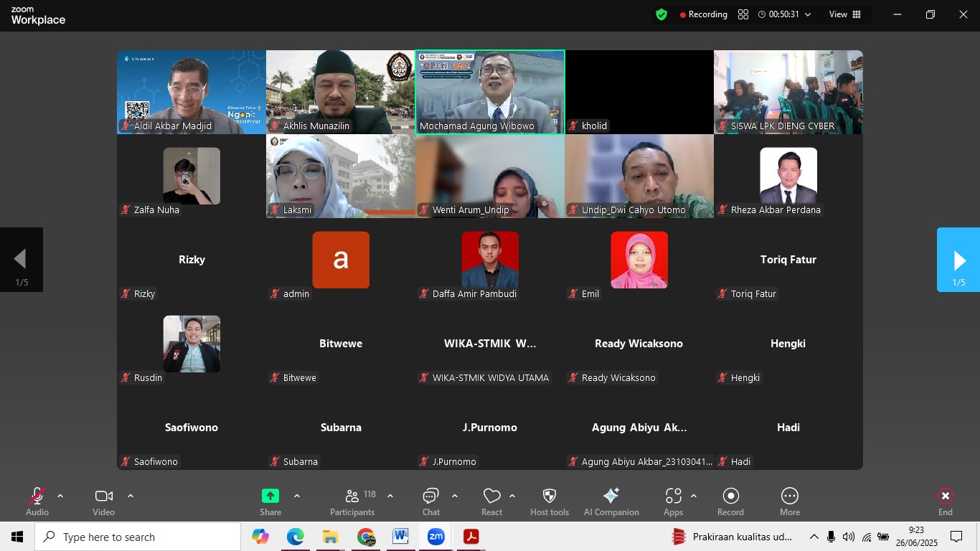Screen dimensions: 980x551
Task: Click the green Share screen icon
Action: [270, 496]
